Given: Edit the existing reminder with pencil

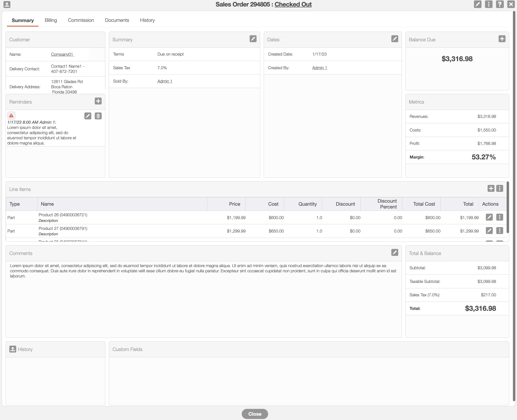Looking at the screenshot, I should pos(88,116).
